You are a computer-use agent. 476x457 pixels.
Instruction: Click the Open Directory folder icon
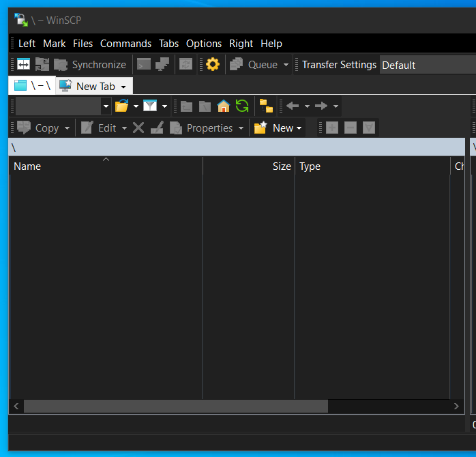[122, 106]
